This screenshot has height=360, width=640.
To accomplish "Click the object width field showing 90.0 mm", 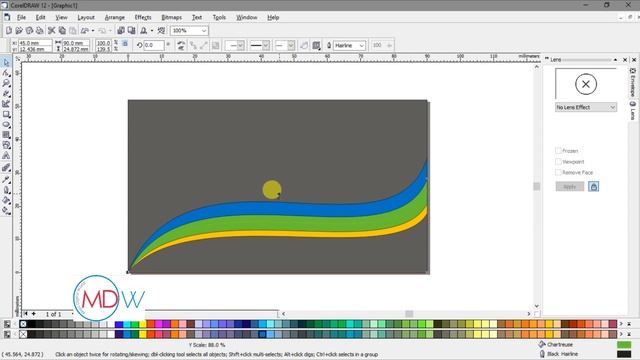I will point(76,42).
